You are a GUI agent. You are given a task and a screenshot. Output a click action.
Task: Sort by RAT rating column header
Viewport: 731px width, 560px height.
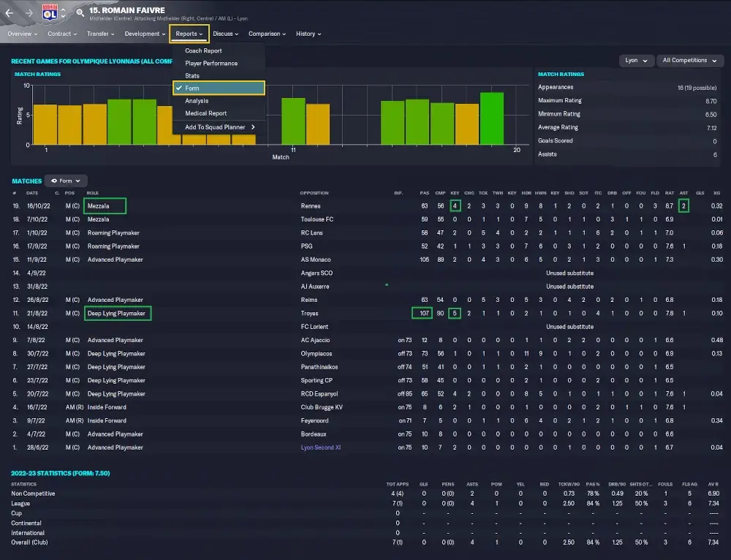click(x=670, y=193)
